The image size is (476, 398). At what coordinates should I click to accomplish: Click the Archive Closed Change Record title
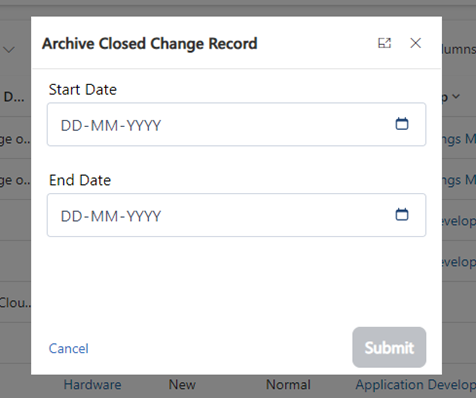pos(150,44)
